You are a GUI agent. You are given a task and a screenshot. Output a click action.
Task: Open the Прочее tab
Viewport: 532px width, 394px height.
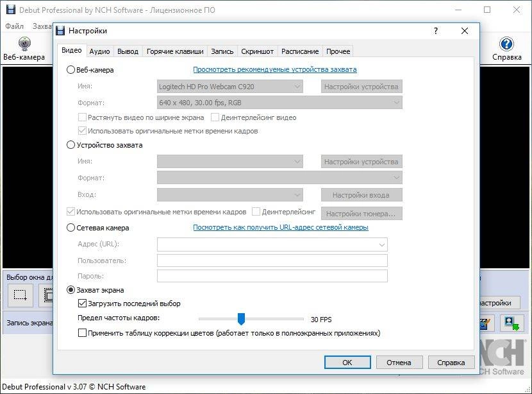pos(338,51)
